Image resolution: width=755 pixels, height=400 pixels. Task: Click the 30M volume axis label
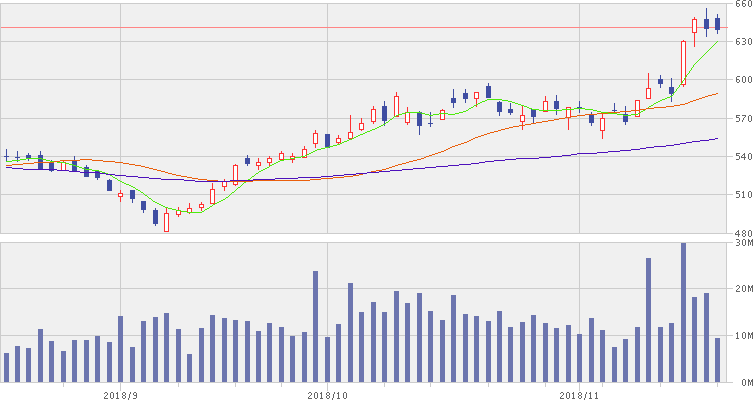click(742, 242)
